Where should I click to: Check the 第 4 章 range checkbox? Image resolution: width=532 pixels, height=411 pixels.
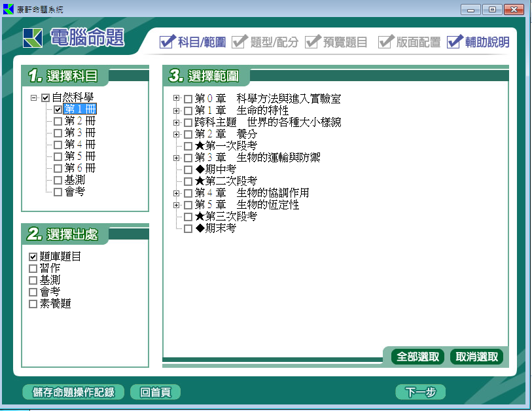coord(188,194)
